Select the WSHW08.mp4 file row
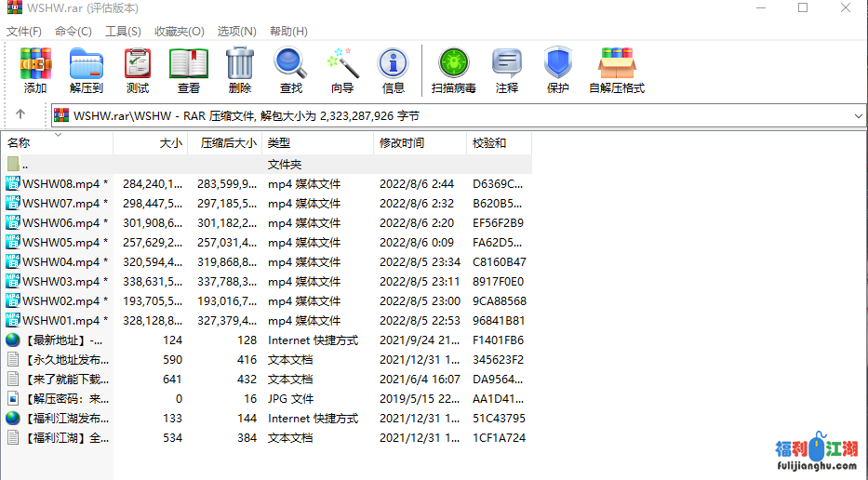The height and width of the screenshot is (480, 868). [x=60, y=184]
